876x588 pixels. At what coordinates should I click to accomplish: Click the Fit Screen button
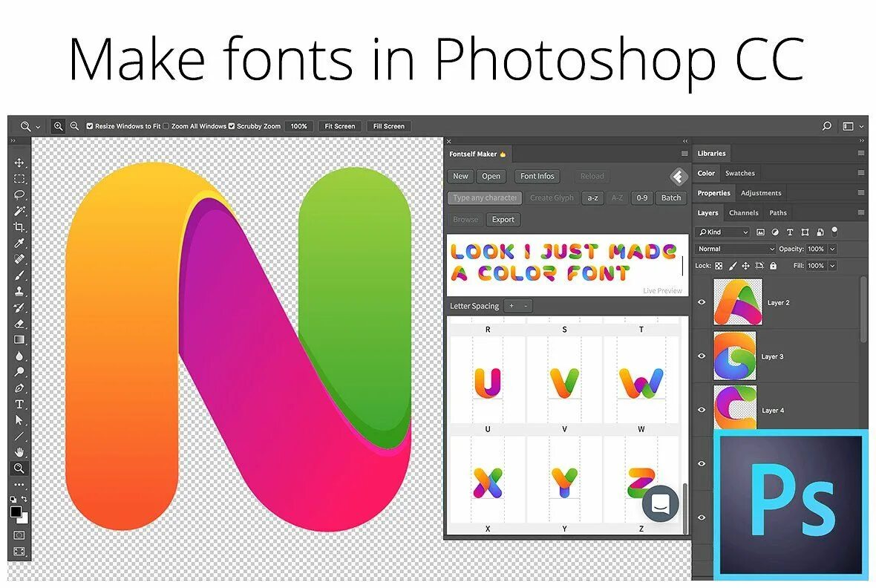coord(340,126)
